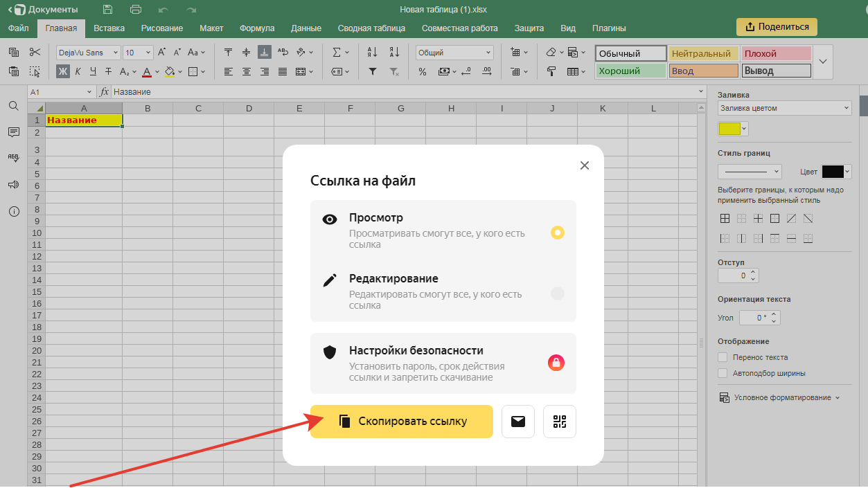
Task: Sort descending Я to А
Action: (x=394, y=52)
